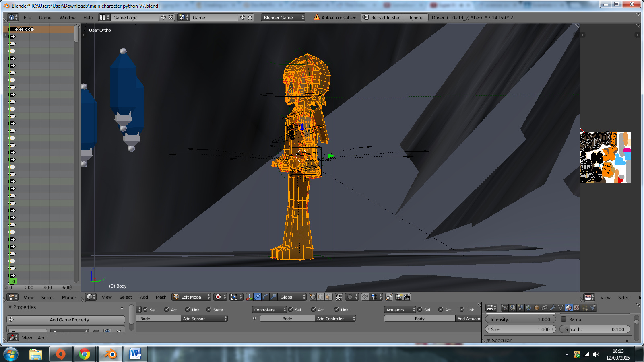This screenshot has height=362, width=644.
Task: Open the World properties tab icon
Action: click(528, 308)
